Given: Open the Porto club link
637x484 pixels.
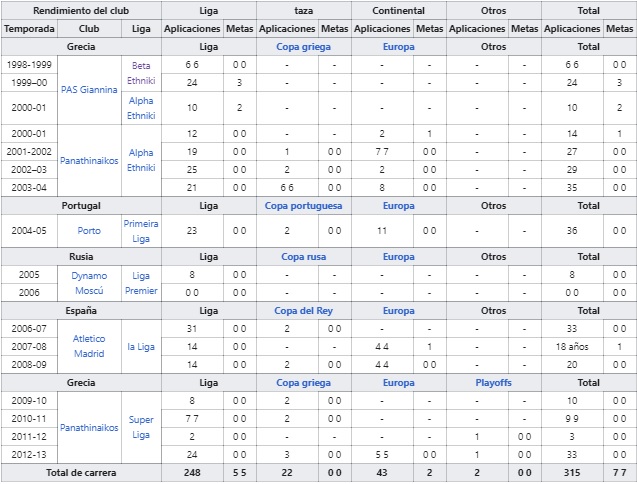Looking at the screenshot, I should [x=89, y=230].
